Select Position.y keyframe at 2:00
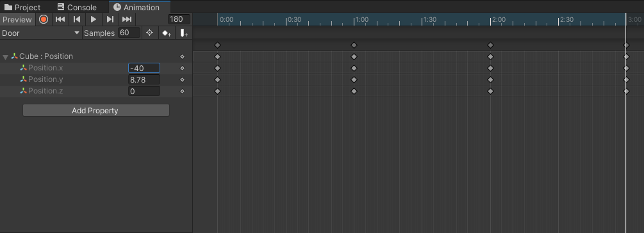 coord(490,79)
